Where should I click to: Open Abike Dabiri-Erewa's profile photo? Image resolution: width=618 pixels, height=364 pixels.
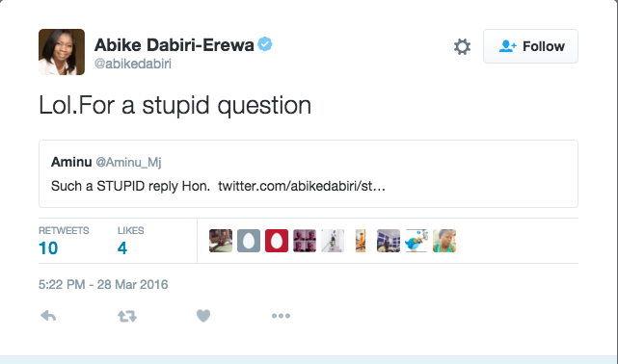(x=62, y=52)
